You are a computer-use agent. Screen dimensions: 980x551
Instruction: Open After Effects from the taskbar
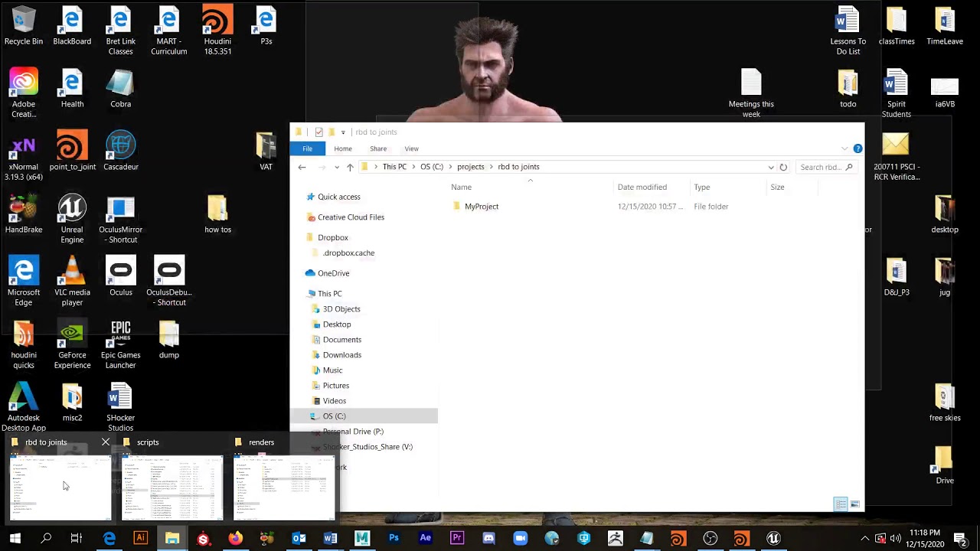click(x=426, y=539)
